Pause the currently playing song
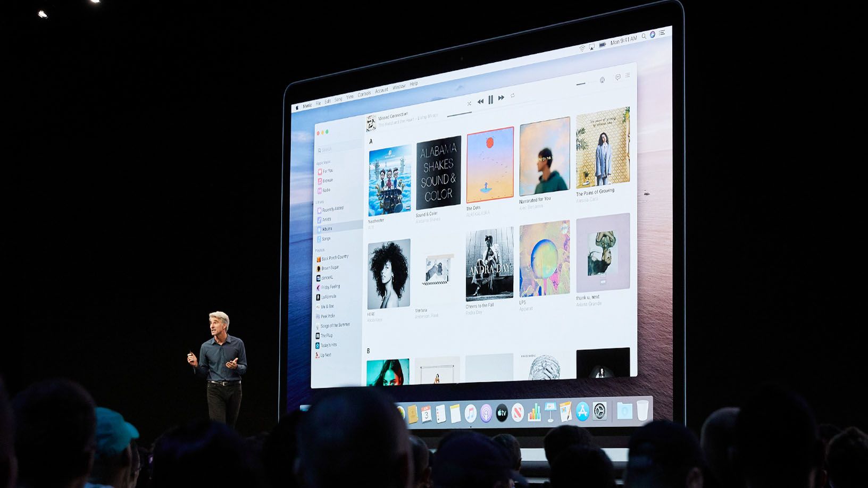Screen dimensions: 868x488 click(x=490, y=100)
